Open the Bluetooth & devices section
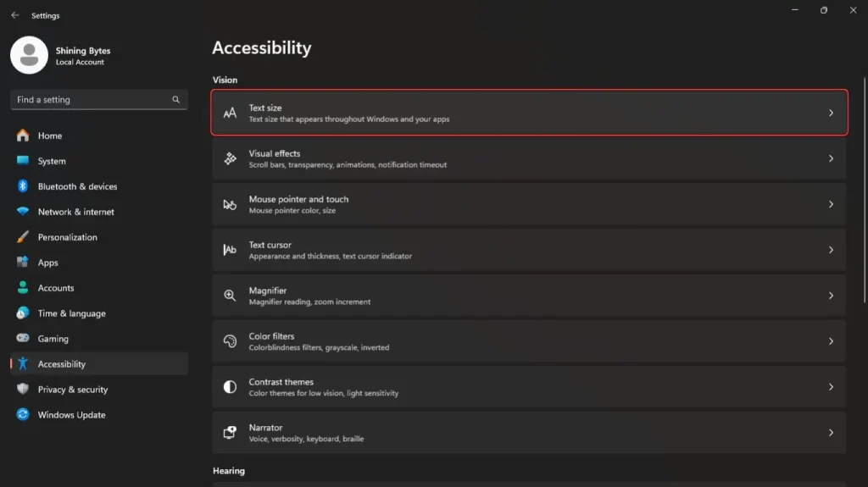Viewport: 868px width, 487px height. pyautogui.click(x=77, y=186)
